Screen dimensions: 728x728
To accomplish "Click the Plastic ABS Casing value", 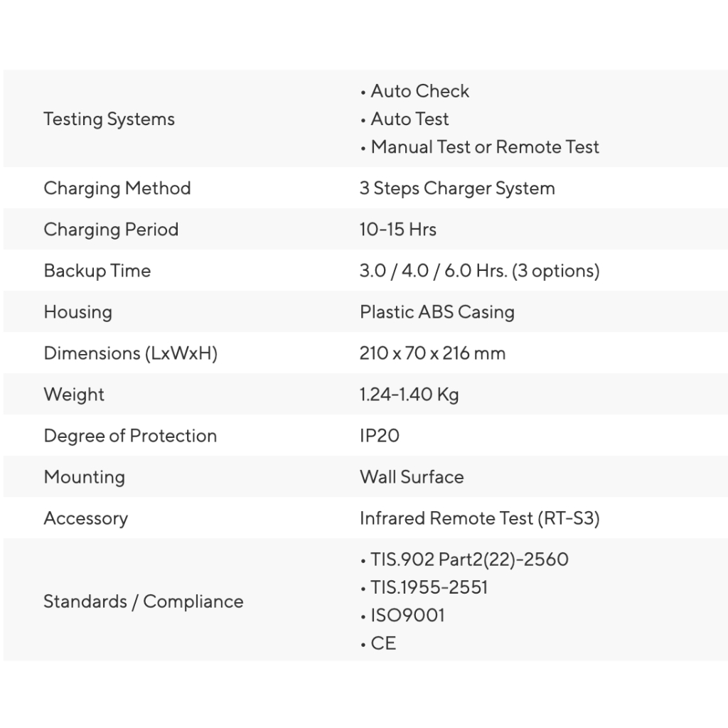I will (437, 312).
